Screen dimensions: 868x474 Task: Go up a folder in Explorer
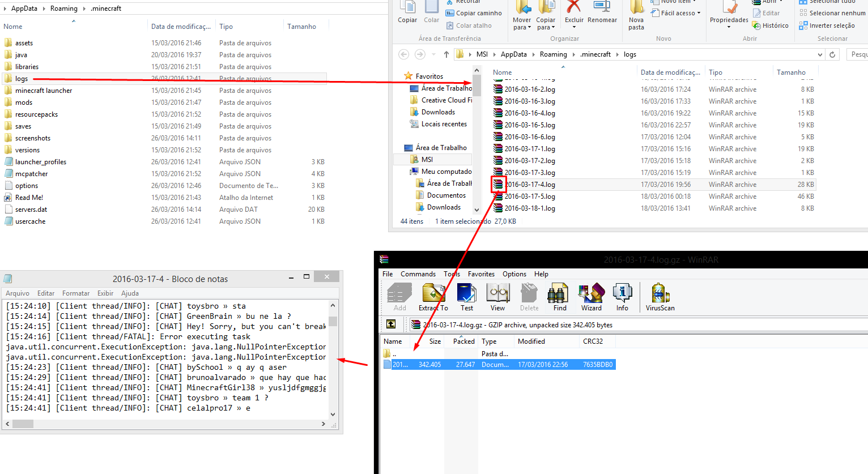pos(446,54)
